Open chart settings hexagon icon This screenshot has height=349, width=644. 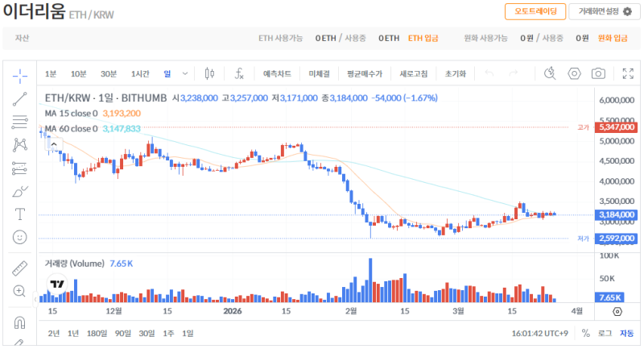pyautogui.click(x=574, y=73)
